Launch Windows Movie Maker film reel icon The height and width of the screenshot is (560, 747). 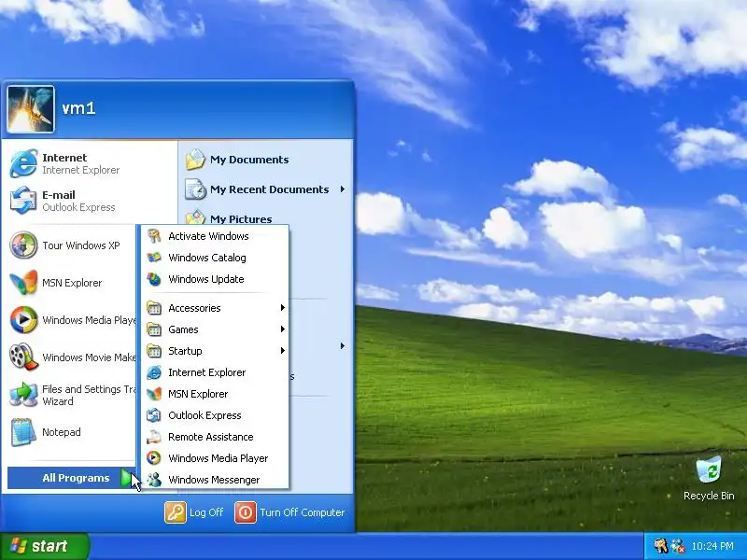23,357
